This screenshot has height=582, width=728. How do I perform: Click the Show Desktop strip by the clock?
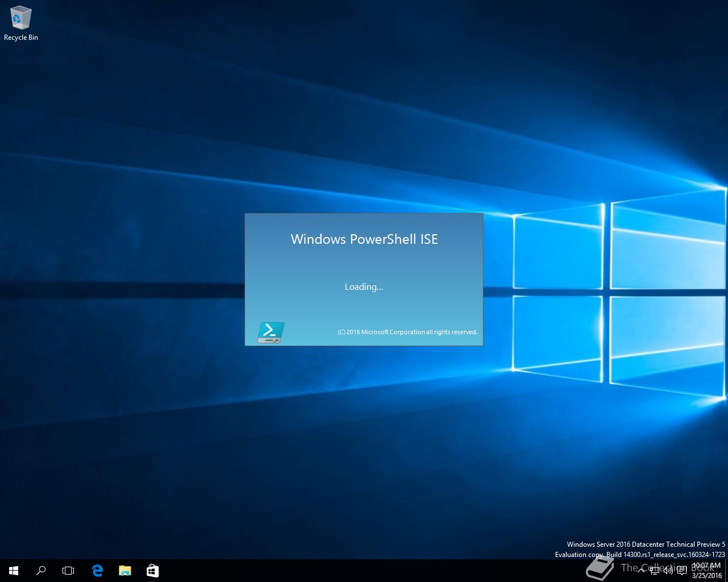click(x=726, y=571)
